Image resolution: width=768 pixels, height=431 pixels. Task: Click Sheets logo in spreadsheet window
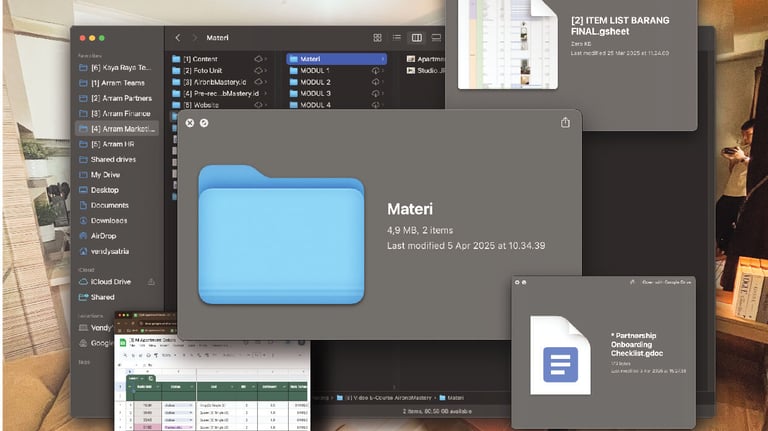pos(123,342)
